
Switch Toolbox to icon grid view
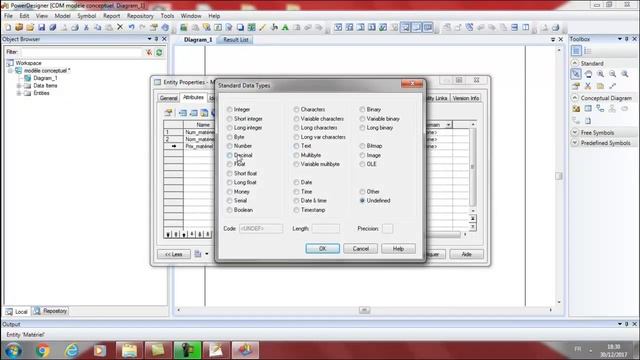[576, 51]
